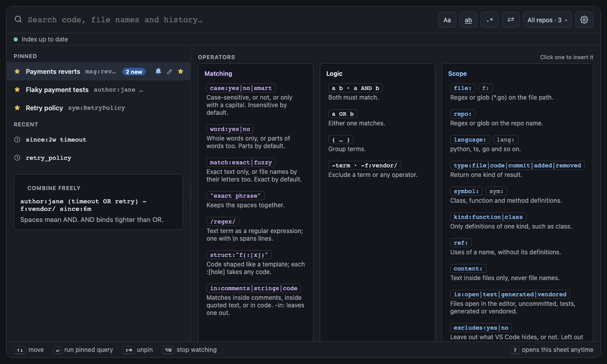Click the star beside Flaky payment tests
Screen dimensions: 607x364
17,90
